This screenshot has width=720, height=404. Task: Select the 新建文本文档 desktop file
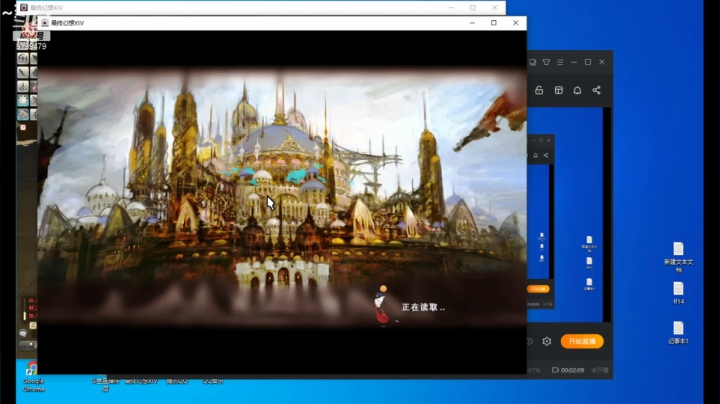click(678, 257)
